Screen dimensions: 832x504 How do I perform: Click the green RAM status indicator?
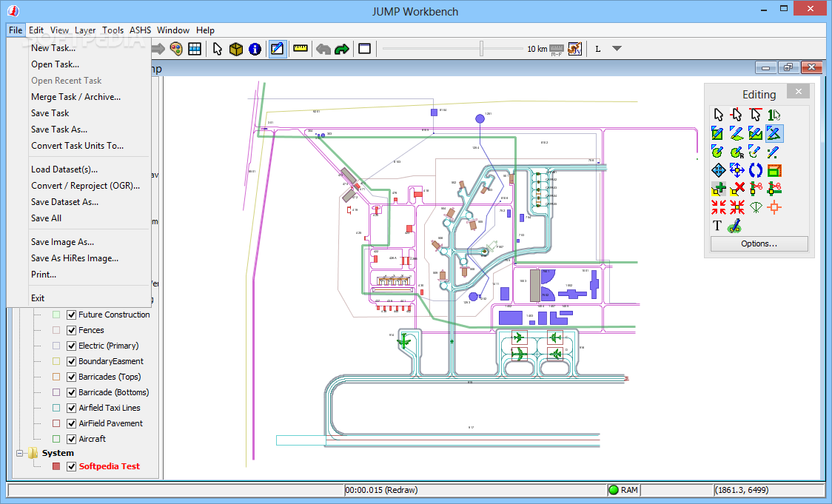click(614, 490)
